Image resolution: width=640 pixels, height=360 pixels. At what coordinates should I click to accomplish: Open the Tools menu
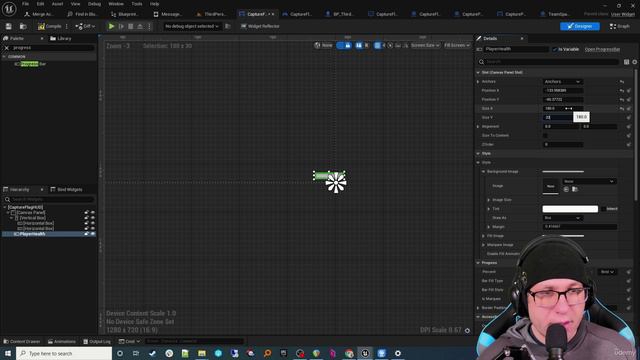click(x=137, y=4)
